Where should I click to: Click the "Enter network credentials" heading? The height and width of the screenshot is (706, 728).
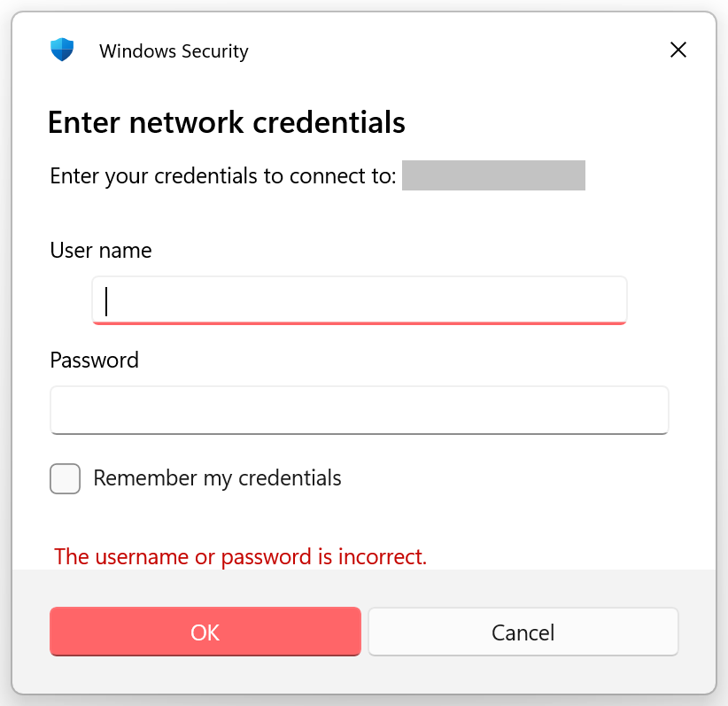[227, 122]
